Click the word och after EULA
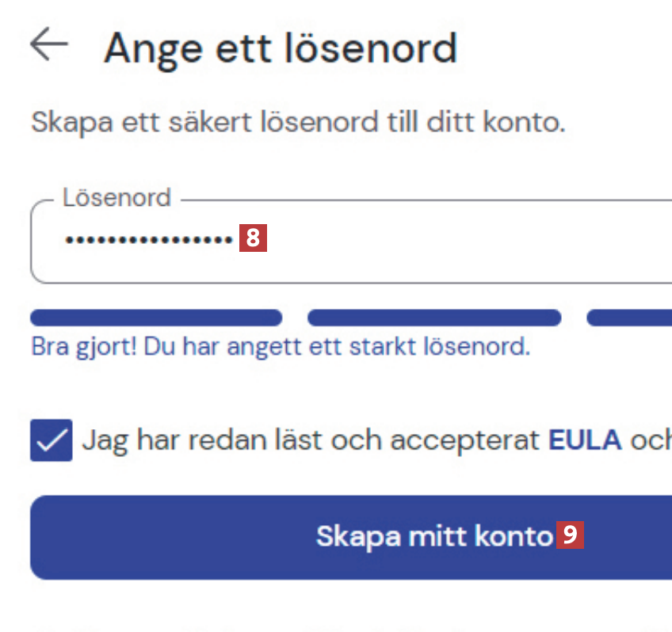Image resolution: width=672 pixels, height=632 pixels. (x=650, y=440)
